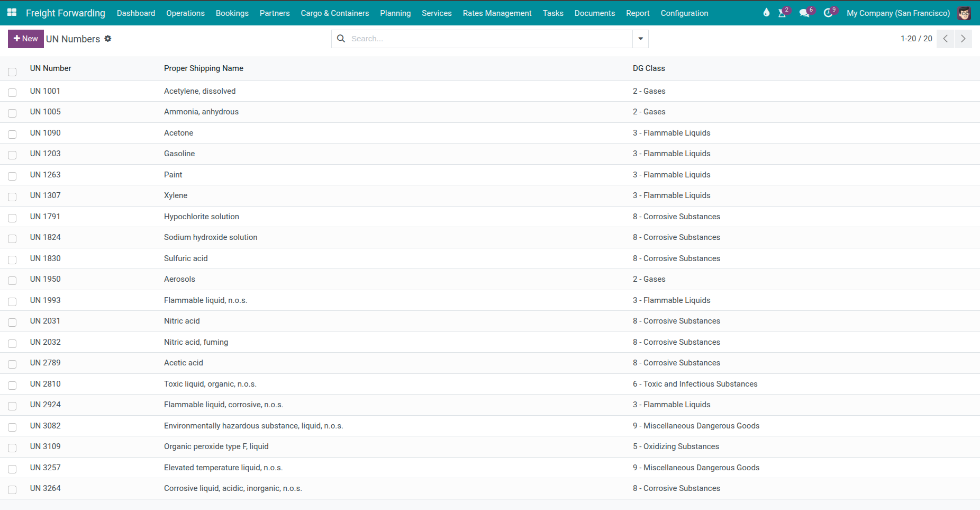The image size is (980, 510).
Task: Toggle the select-all checkbox in header
Action: (12, 71)
